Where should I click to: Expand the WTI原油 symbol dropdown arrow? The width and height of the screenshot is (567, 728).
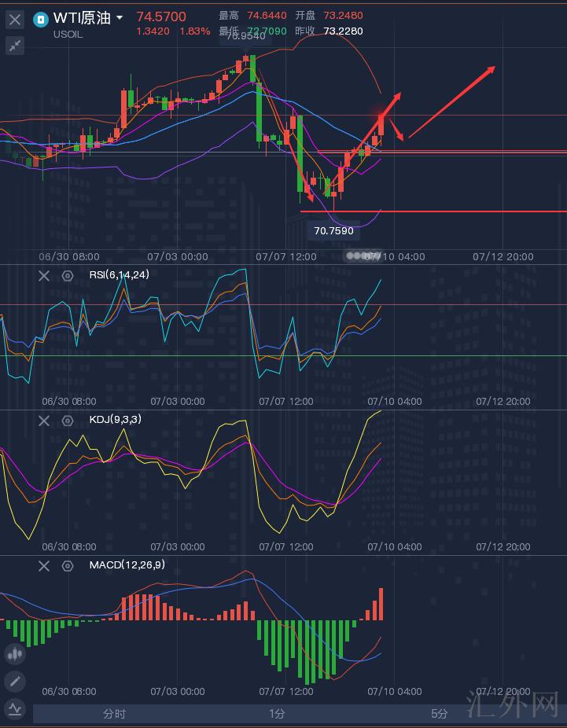pyautogui.click(x=120, y=18)
